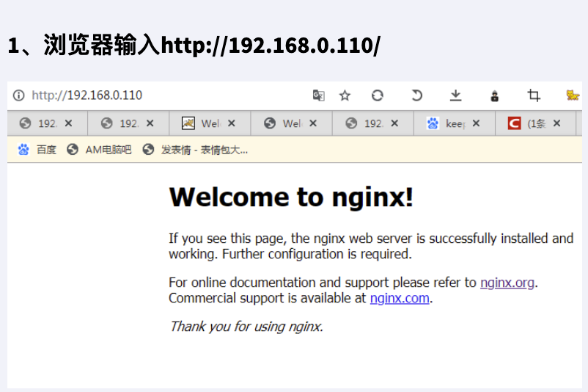Click the incognito person icon

pyautogui.click(x=495, y=96)
